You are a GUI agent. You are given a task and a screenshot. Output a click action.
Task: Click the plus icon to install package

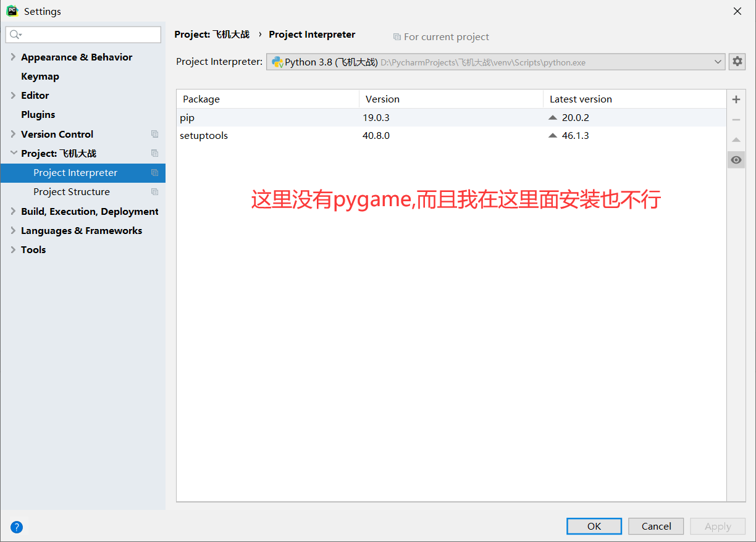(736, 99)
